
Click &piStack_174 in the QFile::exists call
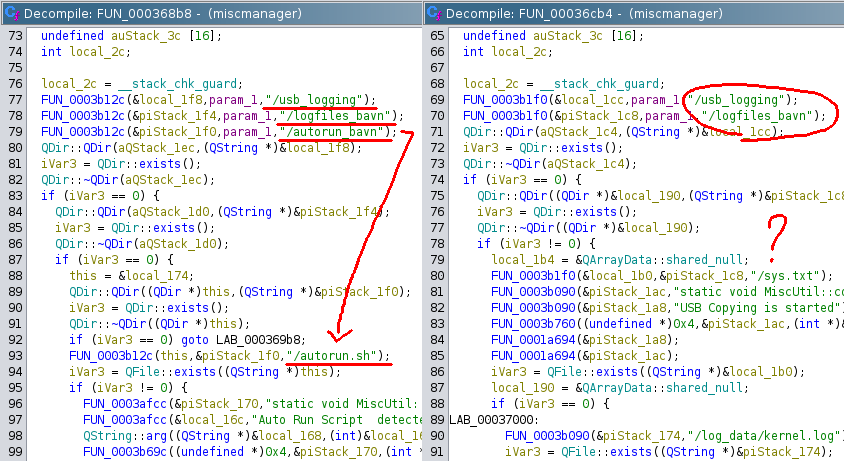pos(778,452)
